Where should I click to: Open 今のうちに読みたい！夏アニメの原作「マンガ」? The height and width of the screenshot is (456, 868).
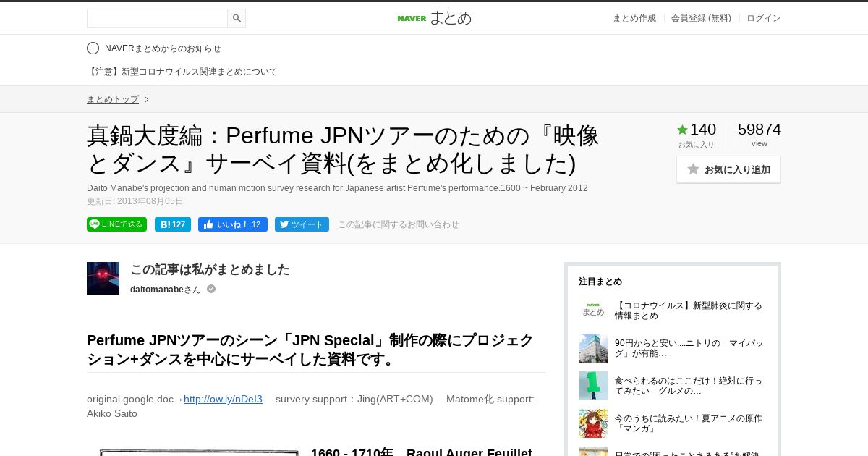coord(689,423)
